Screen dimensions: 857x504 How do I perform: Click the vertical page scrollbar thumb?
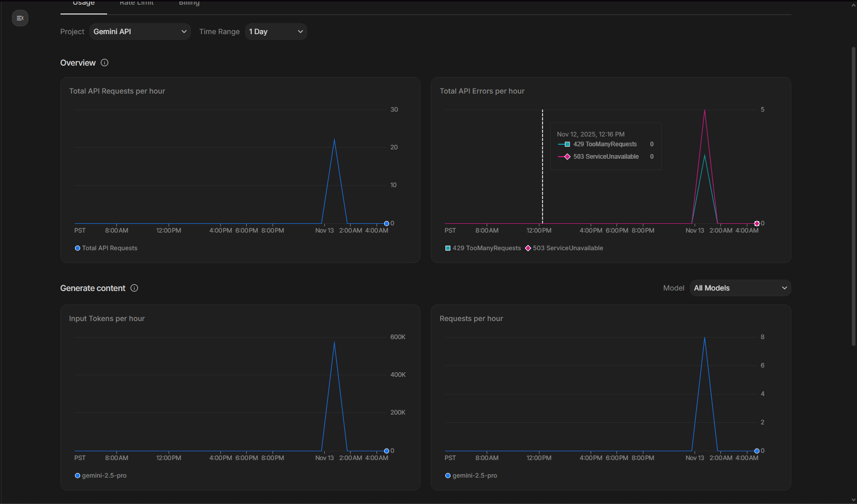(x=853, y=196)
